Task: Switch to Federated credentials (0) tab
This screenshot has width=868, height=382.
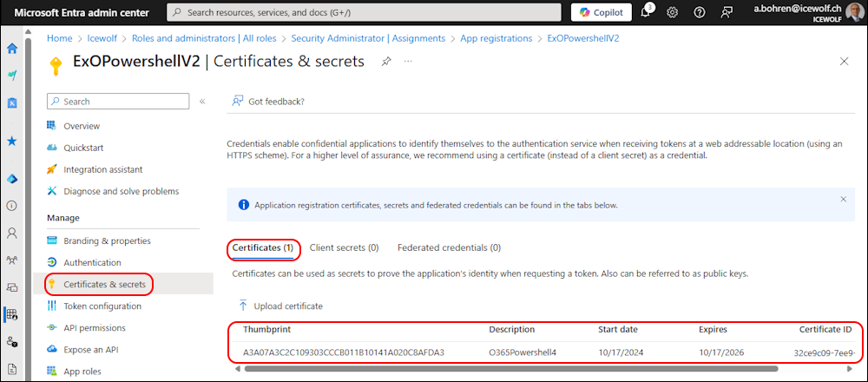Action: pos(449,247)
